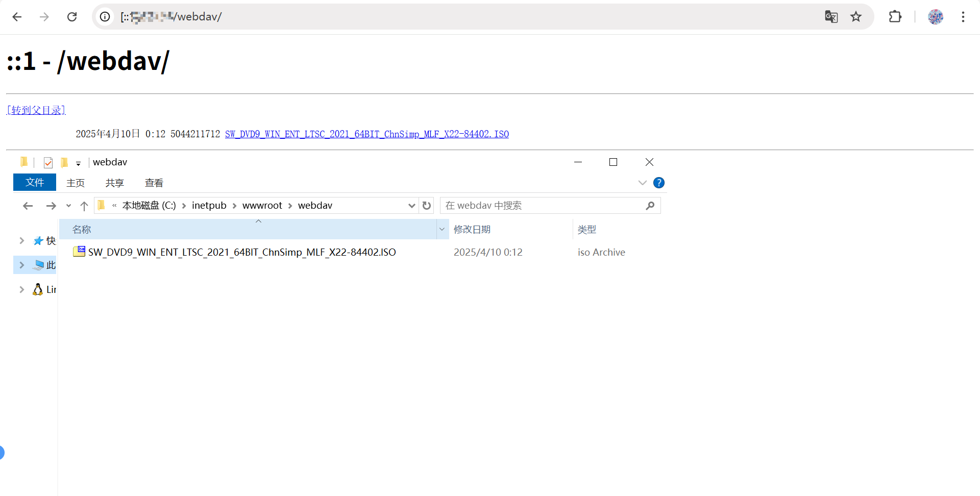This screenshot has width=980, height=496.
Task: Go forward in the browser
Action: pos(44,17)
